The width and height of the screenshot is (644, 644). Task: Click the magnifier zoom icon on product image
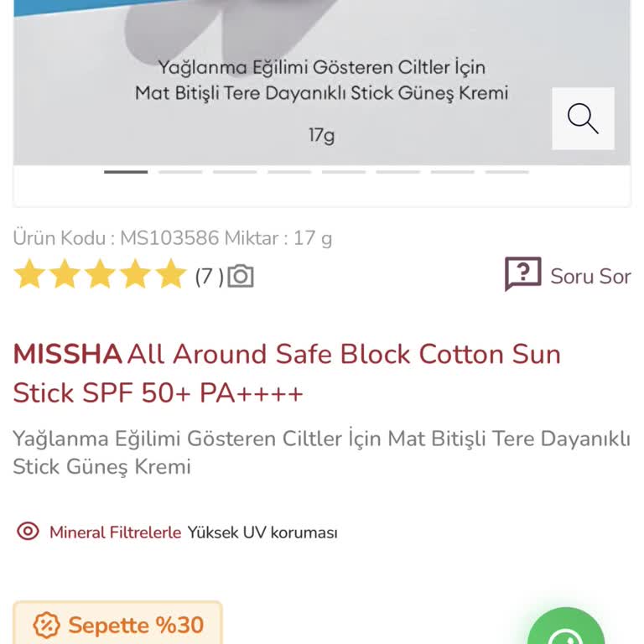pos(583,118)
